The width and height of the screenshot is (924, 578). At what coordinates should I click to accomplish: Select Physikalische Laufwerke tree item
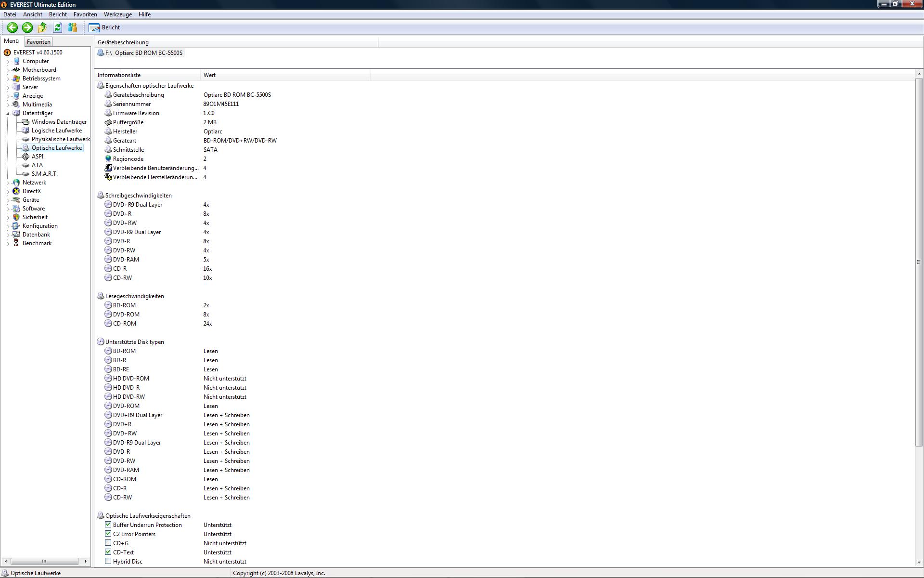(61, 139)
